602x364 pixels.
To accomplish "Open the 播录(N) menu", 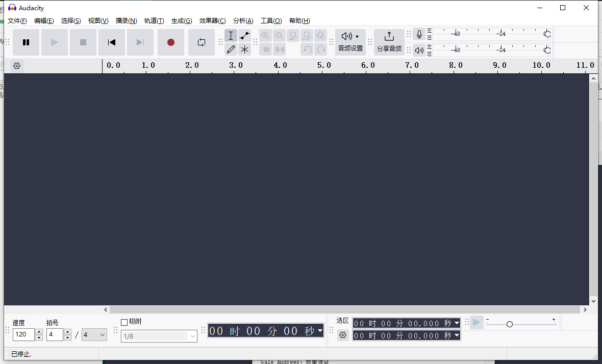I will coord(127,21).
